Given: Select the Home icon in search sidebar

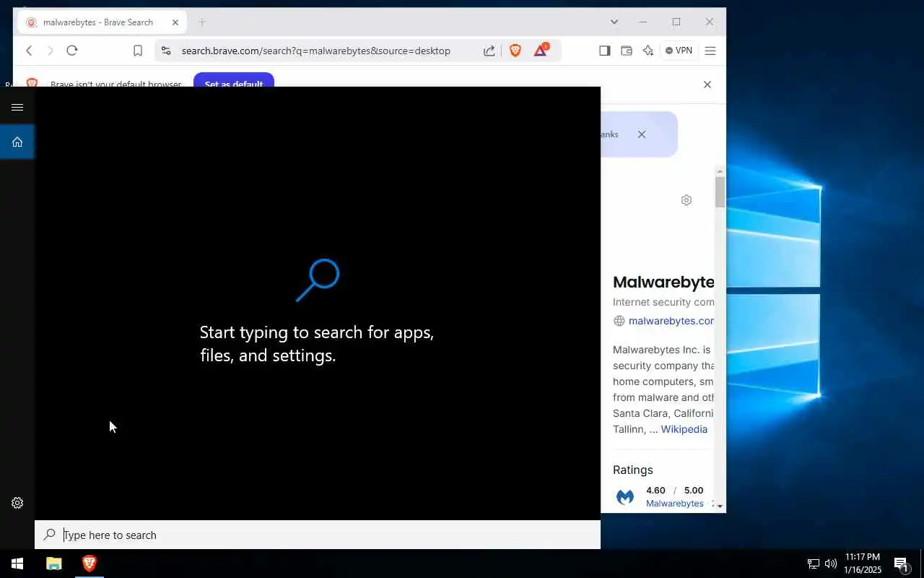Looking at the screenshot, I should (17, 142).
